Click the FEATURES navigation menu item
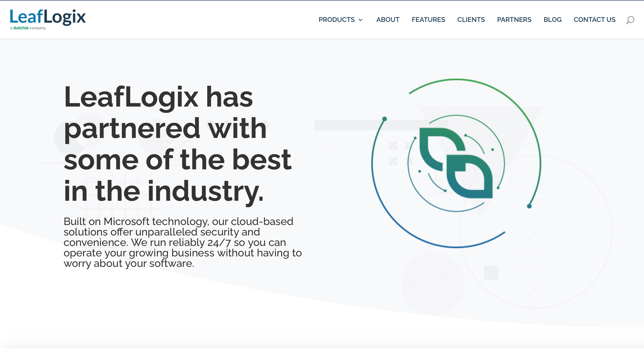Image resolution: width=644 pixels, height=362 pixels. 428,20
